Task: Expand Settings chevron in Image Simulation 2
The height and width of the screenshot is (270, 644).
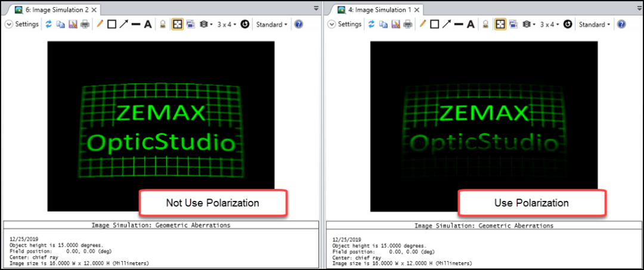Action: 9,24
